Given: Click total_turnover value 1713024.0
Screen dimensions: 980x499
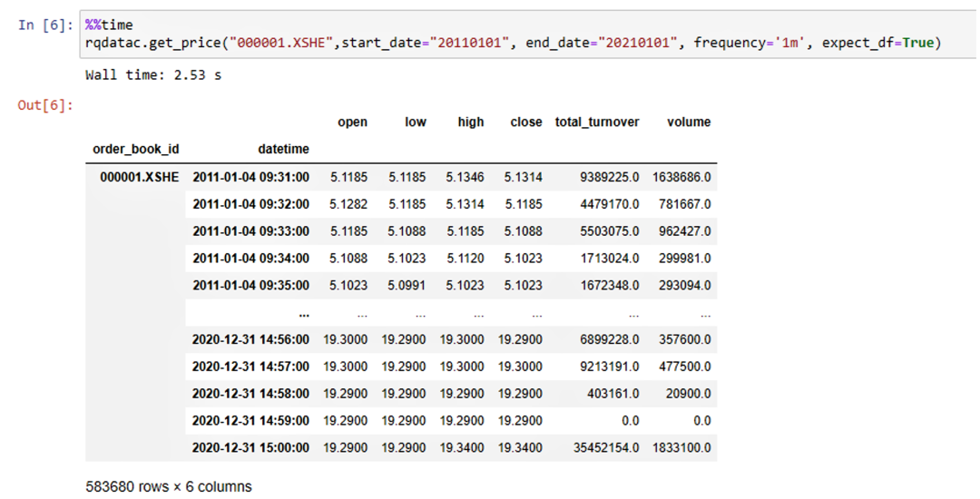Looking at the screenshot, I should coord(610,258).
